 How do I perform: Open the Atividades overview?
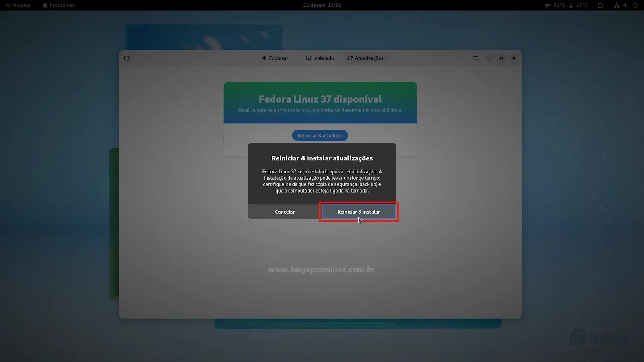pyautogui.click(x=18, y=5)
